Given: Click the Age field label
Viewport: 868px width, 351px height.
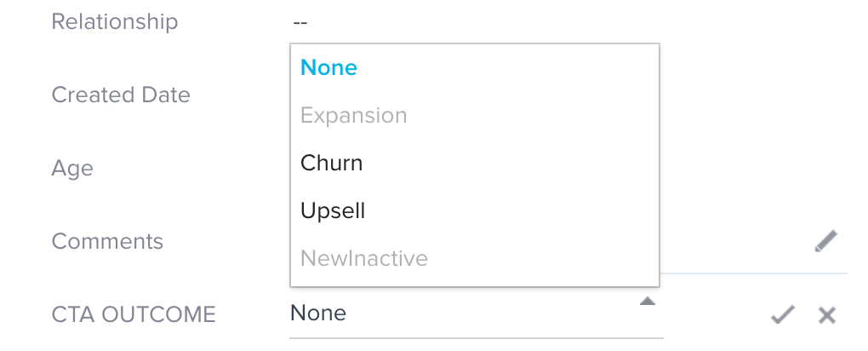Looking at the screenshot, I should [72, 168].
